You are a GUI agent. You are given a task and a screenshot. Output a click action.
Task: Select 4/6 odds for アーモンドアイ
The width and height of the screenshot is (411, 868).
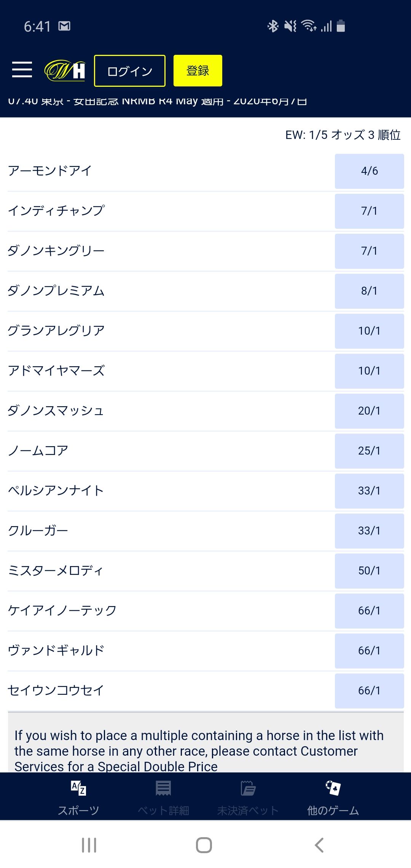point(369,171)
